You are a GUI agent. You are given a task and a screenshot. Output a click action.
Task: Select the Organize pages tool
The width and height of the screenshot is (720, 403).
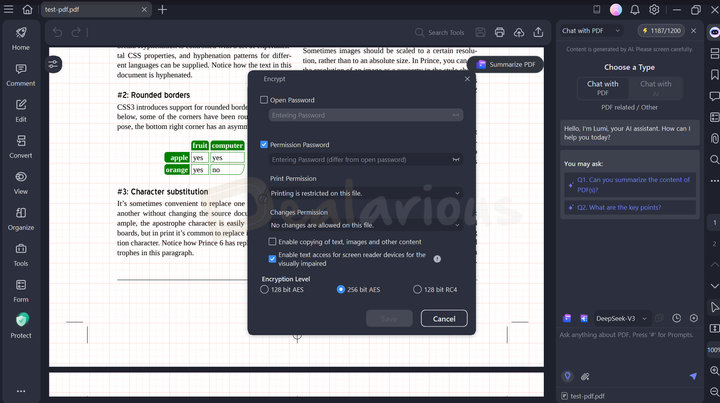click(21, 219)
